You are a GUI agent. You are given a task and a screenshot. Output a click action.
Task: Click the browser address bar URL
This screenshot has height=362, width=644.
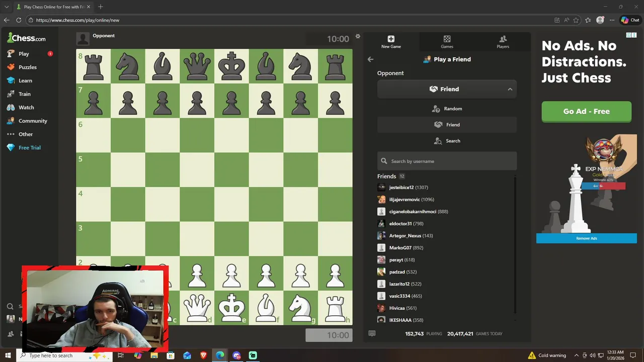pyautogui.click(x=77, y=20)
